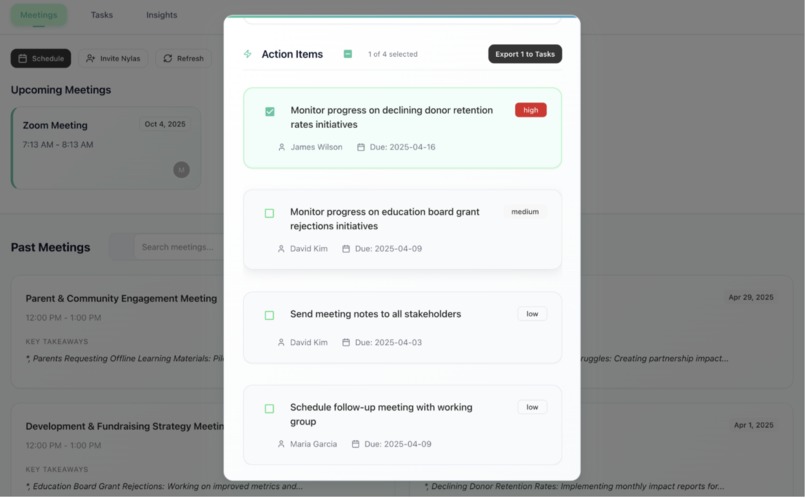The image size is (806, 498).
Task: Click calendar icon beside Due: 2025-04-09, David Kim
Action: pyautogui.click(x=346, y=249)
